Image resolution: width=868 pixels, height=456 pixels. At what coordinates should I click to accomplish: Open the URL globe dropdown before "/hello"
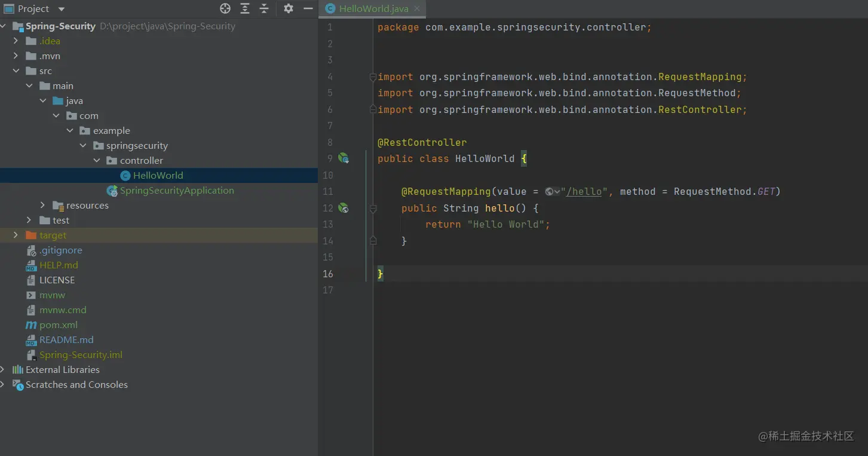pyautogui.click(x=553, y=192)
